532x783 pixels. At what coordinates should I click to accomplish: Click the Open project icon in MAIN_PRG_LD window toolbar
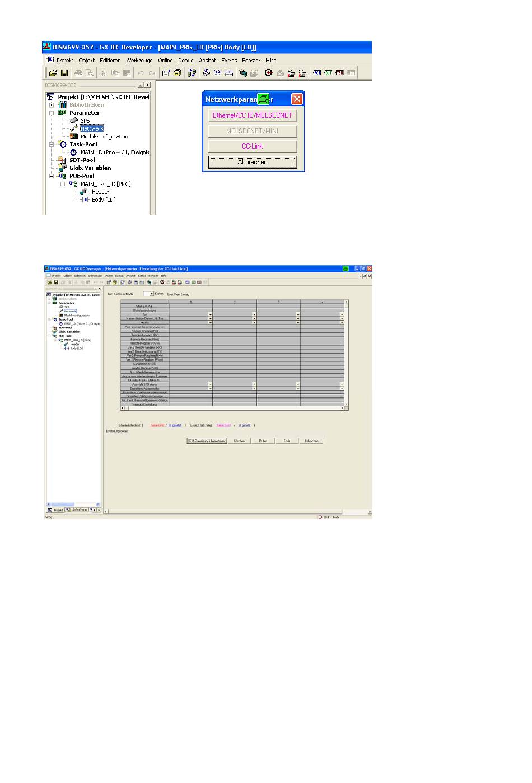click(53, 73)
